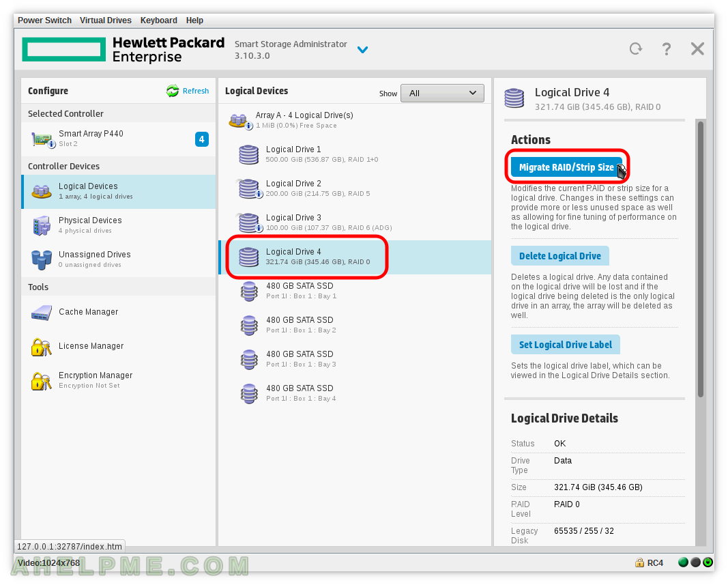Screen dimensions: 728x585
Task: Click Migrate RAID/Strip Size button
Action: pyautogui.click(x=566, y=167)
